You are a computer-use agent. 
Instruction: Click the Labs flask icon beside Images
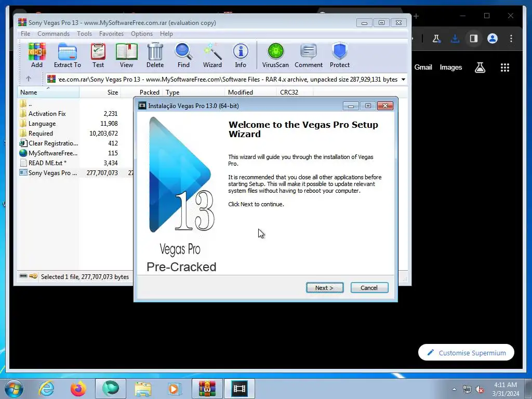[480, 68]
